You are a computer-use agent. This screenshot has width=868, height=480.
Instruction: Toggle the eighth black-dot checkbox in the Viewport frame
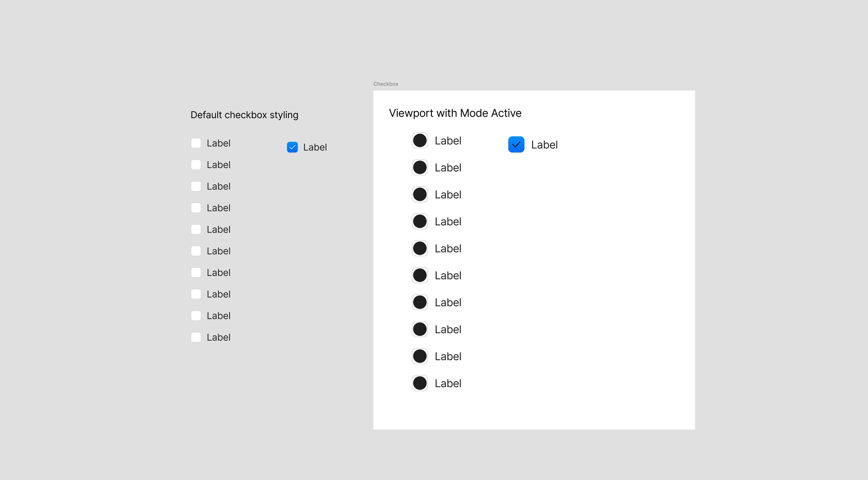point(420,329)
